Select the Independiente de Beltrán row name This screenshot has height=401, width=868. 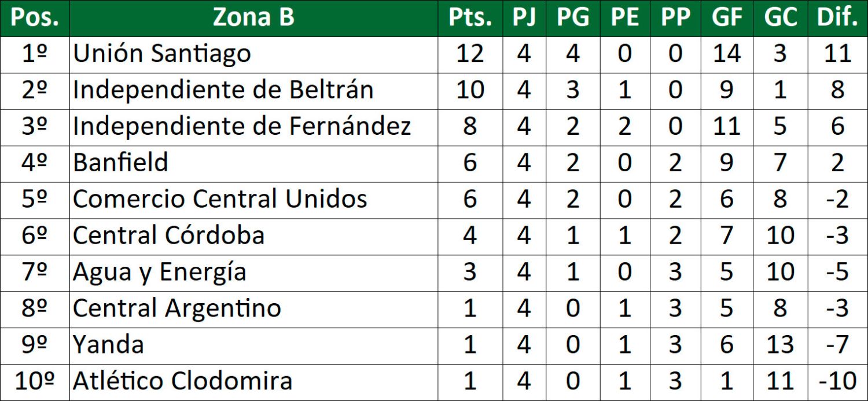coord(223,91)
